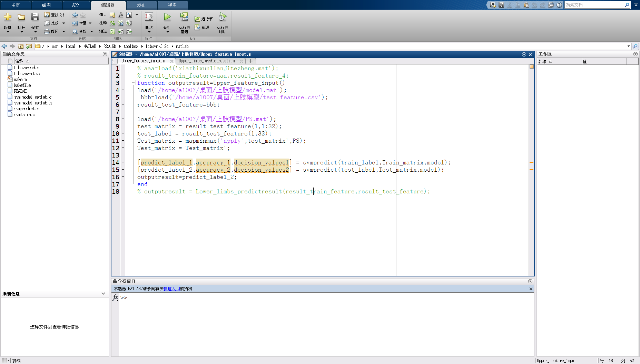Image resolution: width=640 pixels, height=364 pixels.
Task: Click the 前进 (Advance) icon
Action: pos(197,27)
